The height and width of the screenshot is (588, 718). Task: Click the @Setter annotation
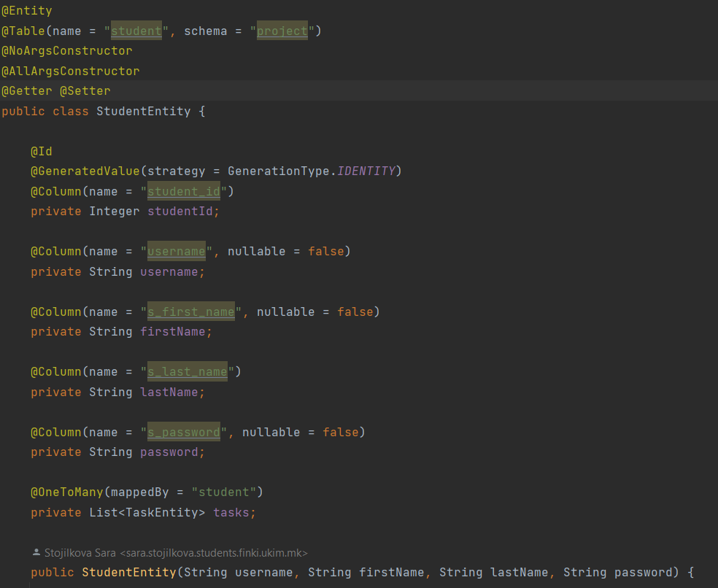pos(85,91)
